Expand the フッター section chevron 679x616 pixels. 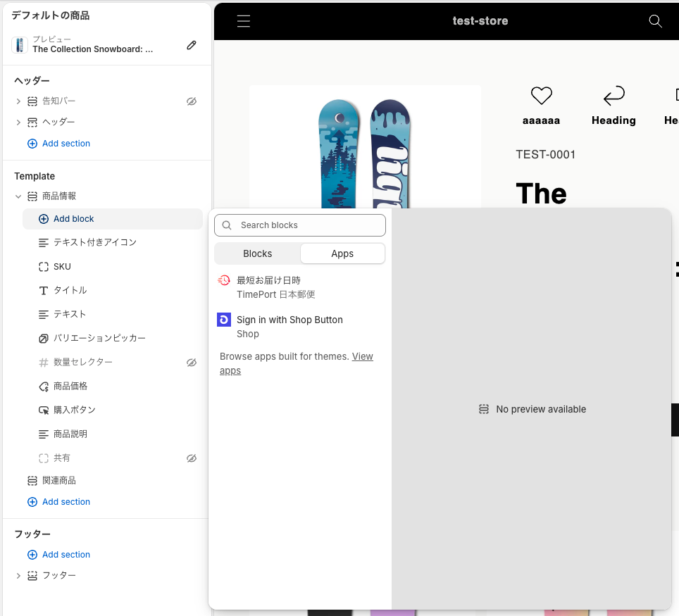(18, 576)
